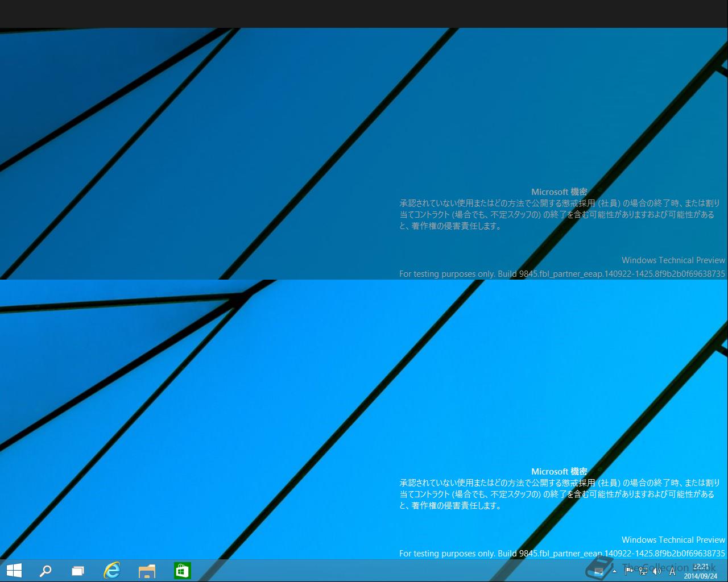Toggle the IME input mode A indicator
The height and width of the screenshot is (582, 728).
tap(672, 571)
